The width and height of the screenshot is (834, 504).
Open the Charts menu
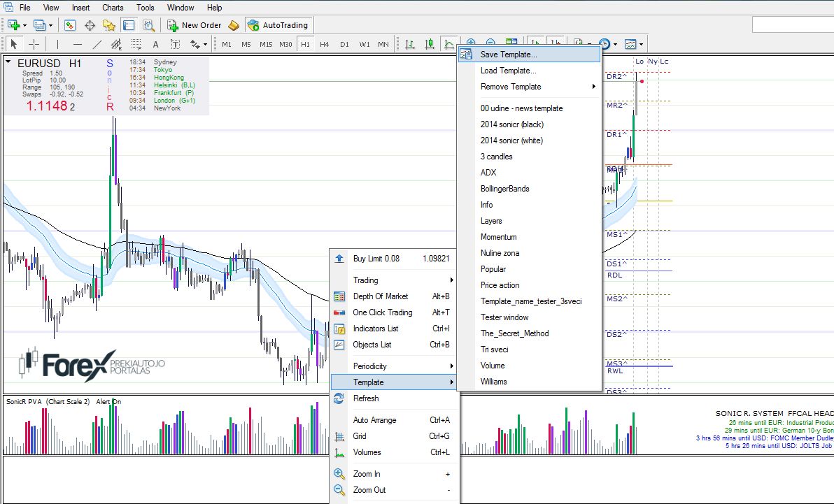113,8
